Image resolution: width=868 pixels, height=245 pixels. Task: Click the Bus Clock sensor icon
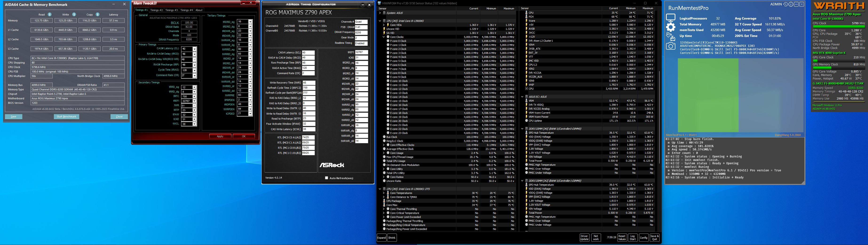pos(384,137)
